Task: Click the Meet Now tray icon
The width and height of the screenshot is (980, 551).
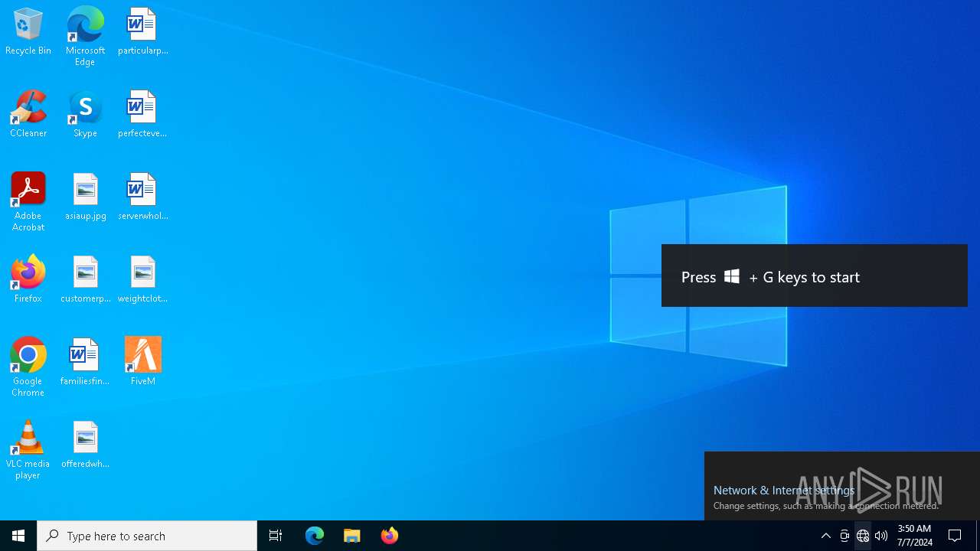Action: 844,536
